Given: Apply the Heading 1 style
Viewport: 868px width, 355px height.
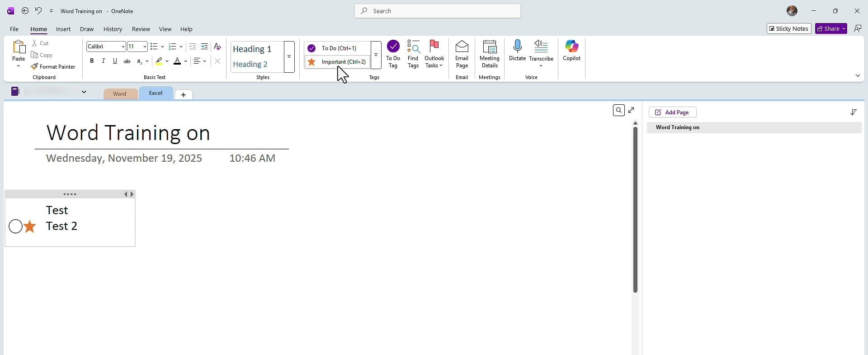Looking at the screenshot, I should [x=252, y=49].
